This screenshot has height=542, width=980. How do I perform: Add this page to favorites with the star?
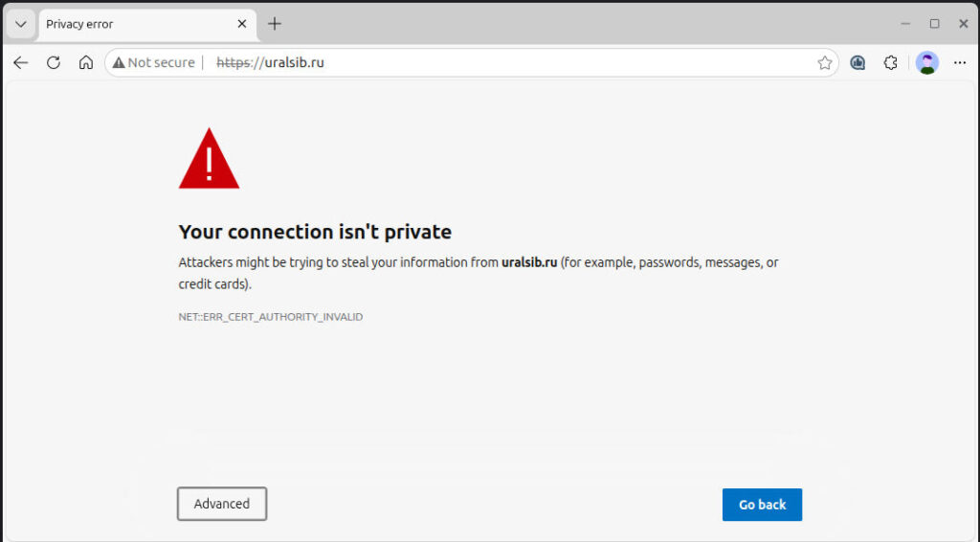(824, 62)
